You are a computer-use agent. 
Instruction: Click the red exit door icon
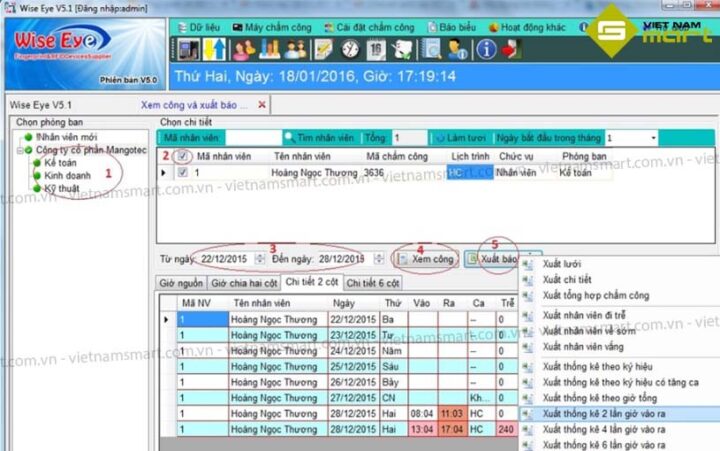[x=511, y=48]
